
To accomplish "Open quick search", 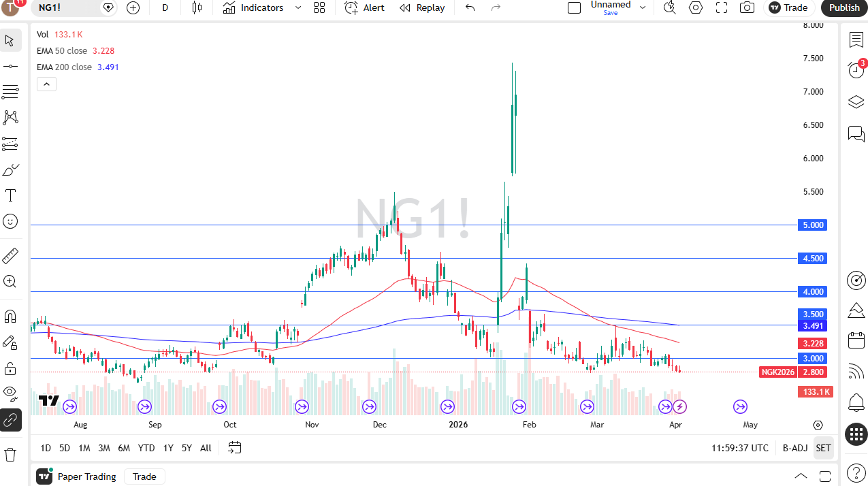I will point(670,7).
